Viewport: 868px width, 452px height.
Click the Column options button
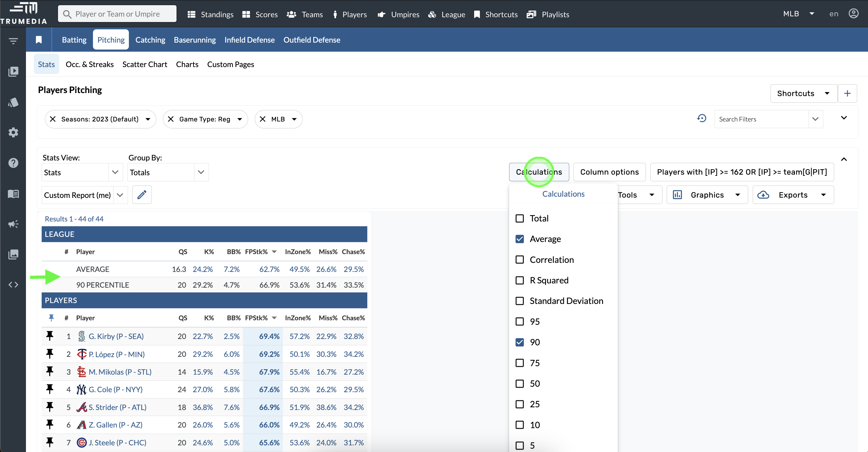pos(609,172)
